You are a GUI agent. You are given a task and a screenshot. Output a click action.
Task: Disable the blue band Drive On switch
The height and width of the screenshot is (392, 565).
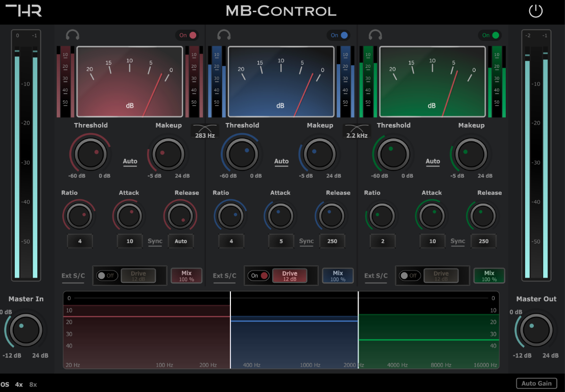click(x=258, y=276)
